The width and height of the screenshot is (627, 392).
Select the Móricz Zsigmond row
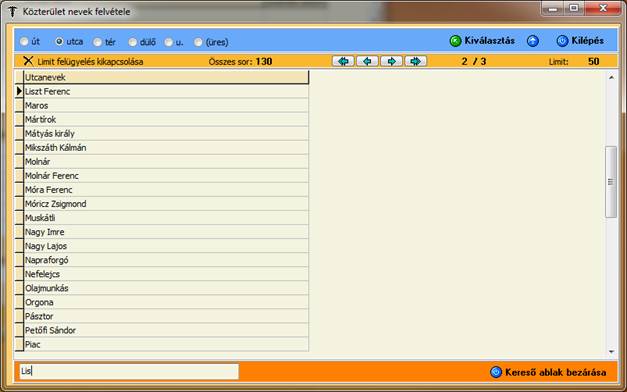[166, 204]
